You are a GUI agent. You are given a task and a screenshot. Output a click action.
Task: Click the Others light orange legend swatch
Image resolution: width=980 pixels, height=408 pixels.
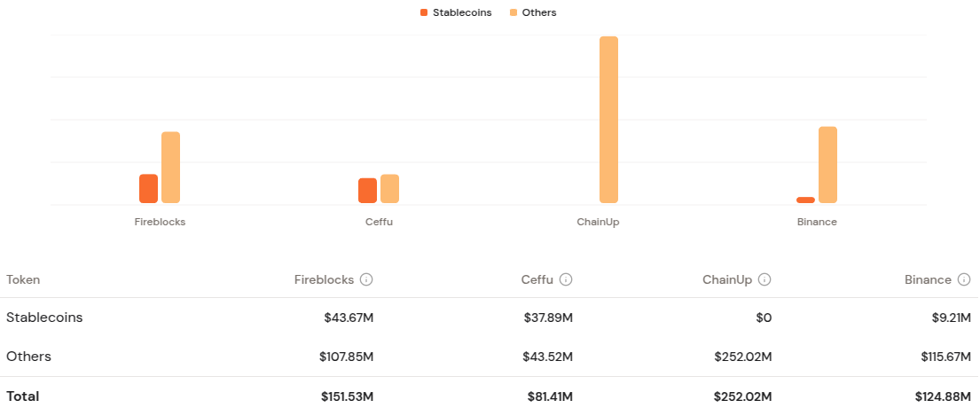[514, 12]
